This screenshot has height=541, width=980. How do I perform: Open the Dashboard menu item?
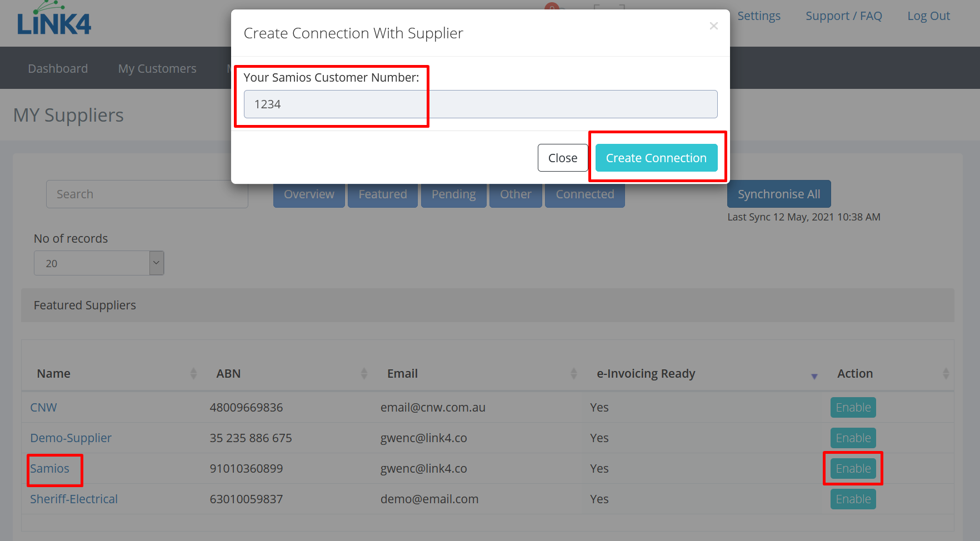point(58,68)
